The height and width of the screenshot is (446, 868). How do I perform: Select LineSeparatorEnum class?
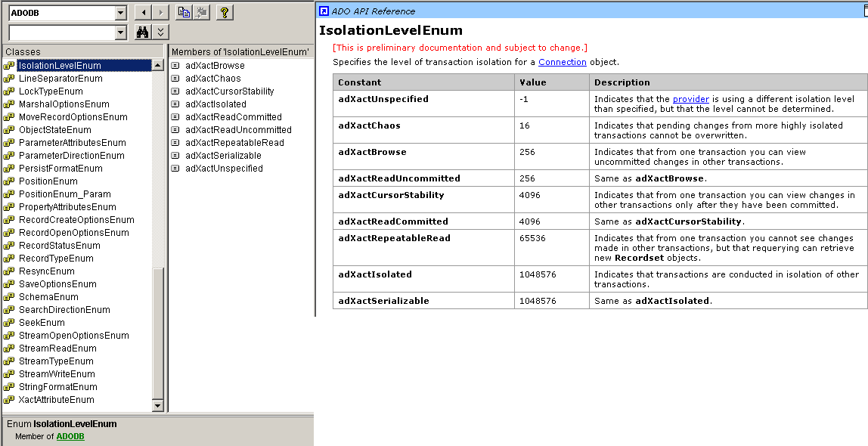[x=60, y=79]
